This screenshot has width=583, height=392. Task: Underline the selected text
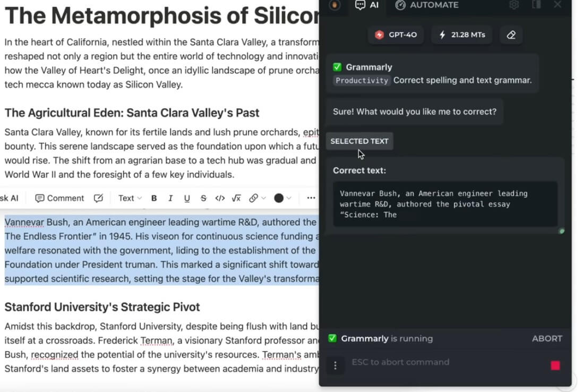[187, 198]
